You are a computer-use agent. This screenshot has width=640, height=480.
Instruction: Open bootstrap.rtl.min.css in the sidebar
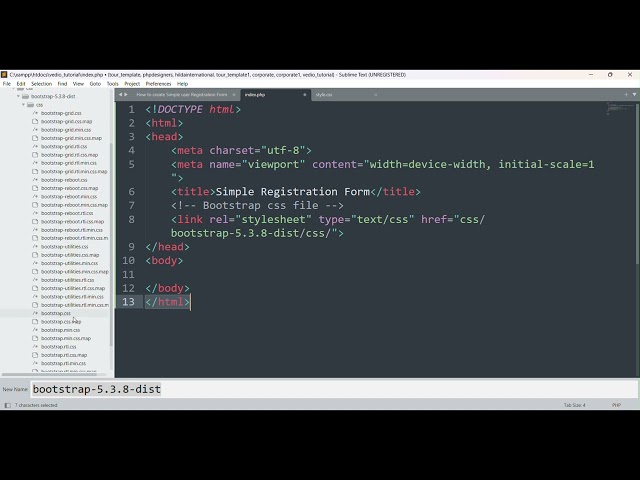click(x=63, y=363)
